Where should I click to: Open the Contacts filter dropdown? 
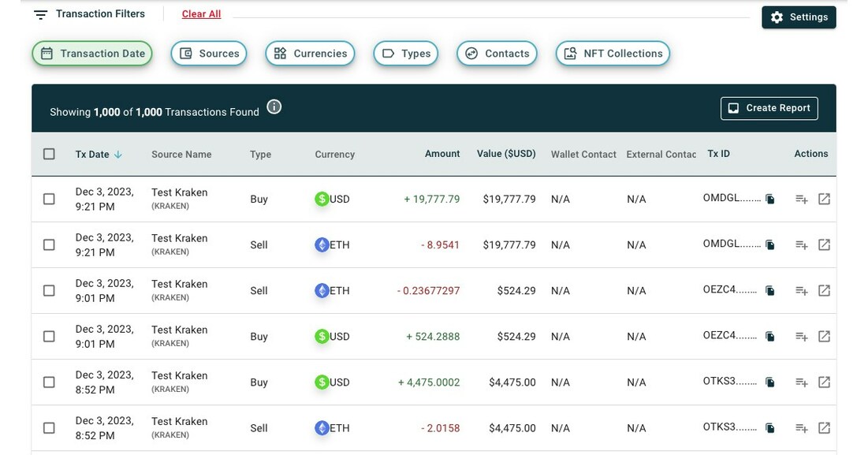click(497, 53)
